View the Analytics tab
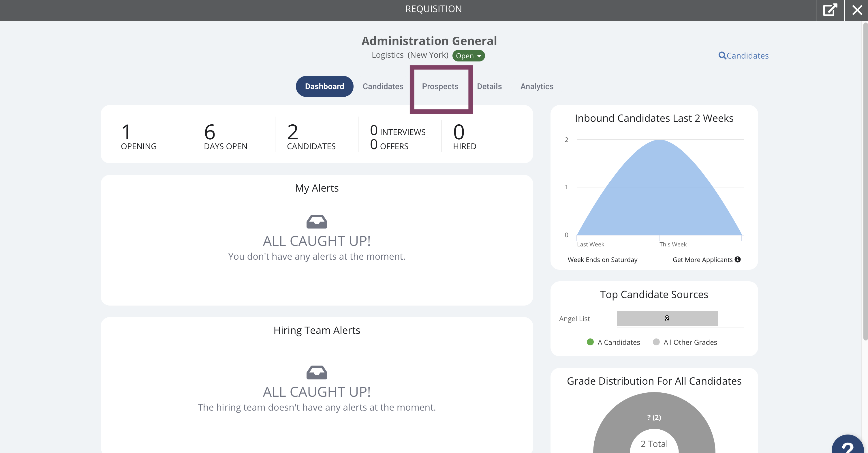Screen dimensions: 868x453 coord(537,86)
